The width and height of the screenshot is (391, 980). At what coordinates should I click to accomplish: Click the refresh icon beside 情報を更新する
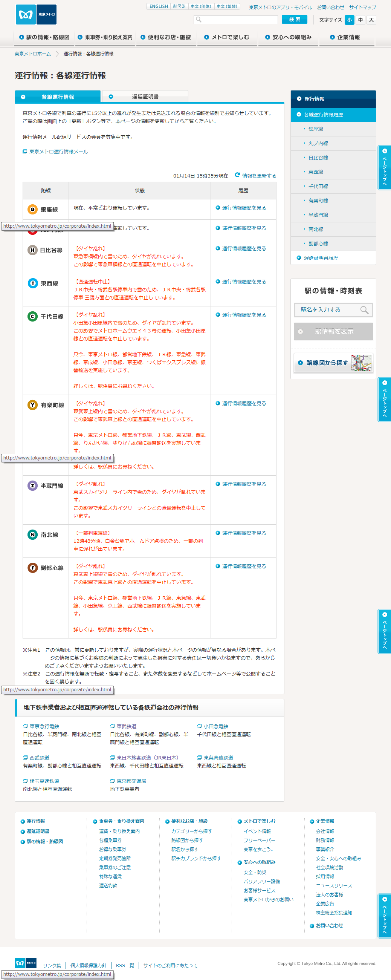[237, 175]
